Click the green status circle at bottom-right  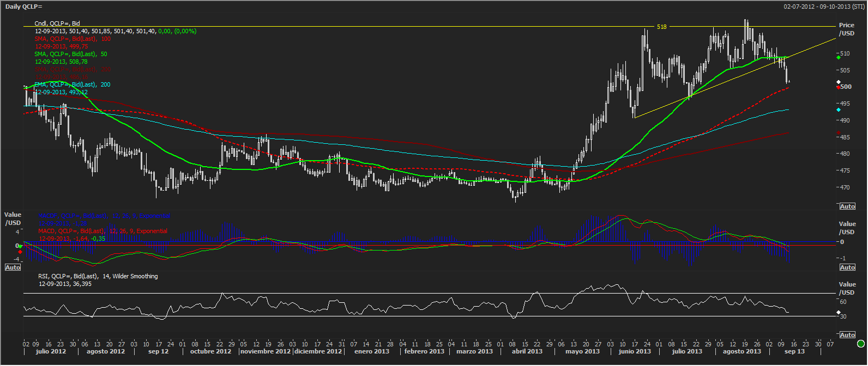pos(860,344)
